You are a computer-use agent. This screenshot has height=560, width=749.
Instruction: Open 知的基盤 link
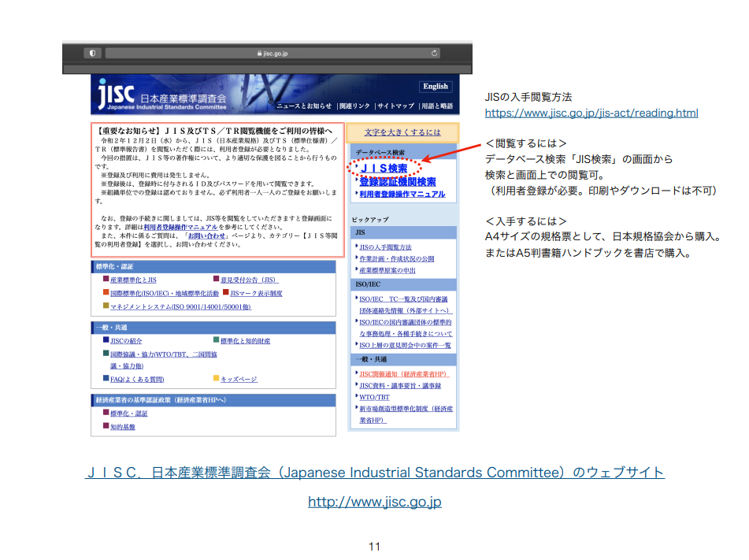(123, 427)
